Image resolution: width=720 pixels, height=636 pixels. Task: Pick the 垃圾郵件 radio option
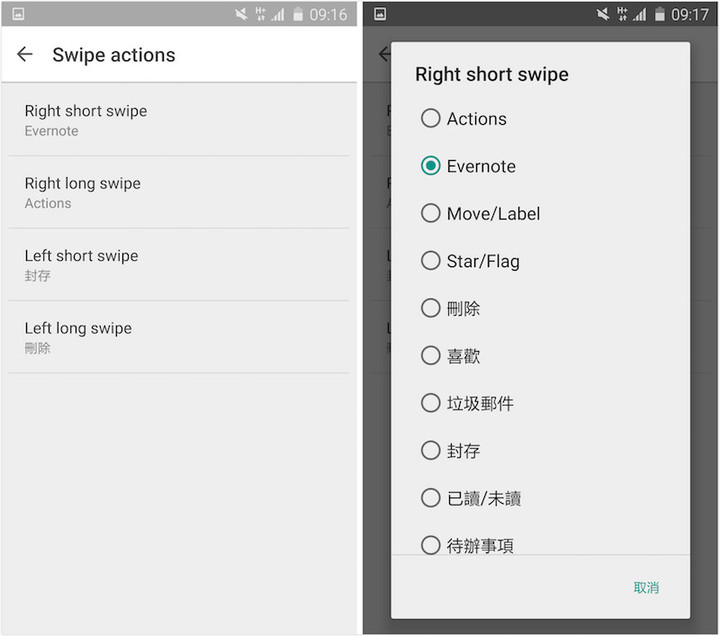(x=431, y=403)
